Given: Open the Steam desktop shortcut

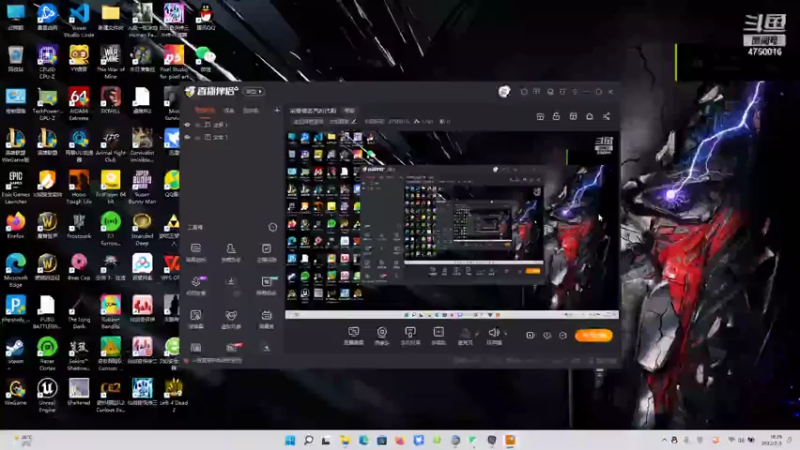Looking at the screenshot, I should (15, 352).
